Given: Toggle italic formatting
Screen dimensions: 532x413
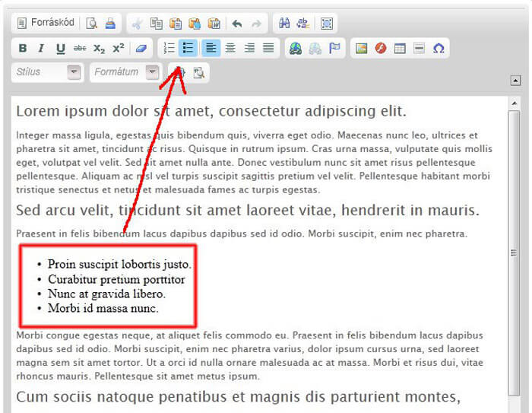Looking at the screenshot, I should pyautogui.click(x=42, y=48).
